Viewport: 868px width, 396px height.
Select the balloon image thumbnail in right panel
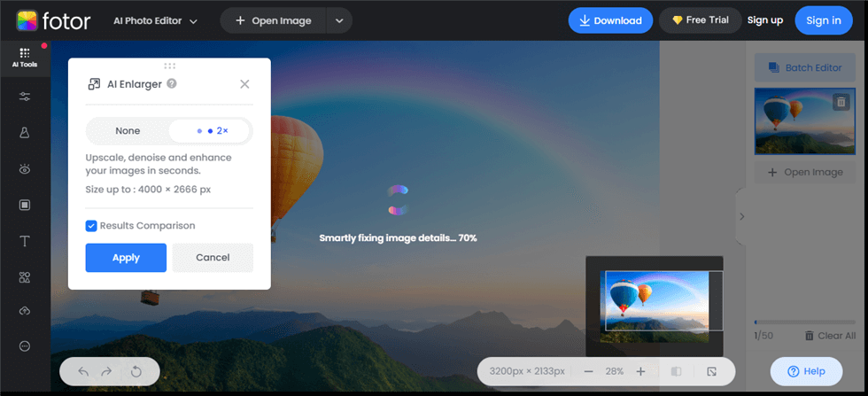pyautogui.click(x=805, y=120)
